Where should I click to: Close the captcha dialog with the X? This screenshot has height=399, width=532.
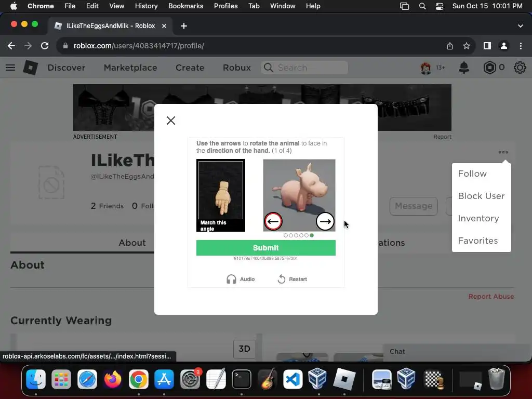(x=171, y=121)
